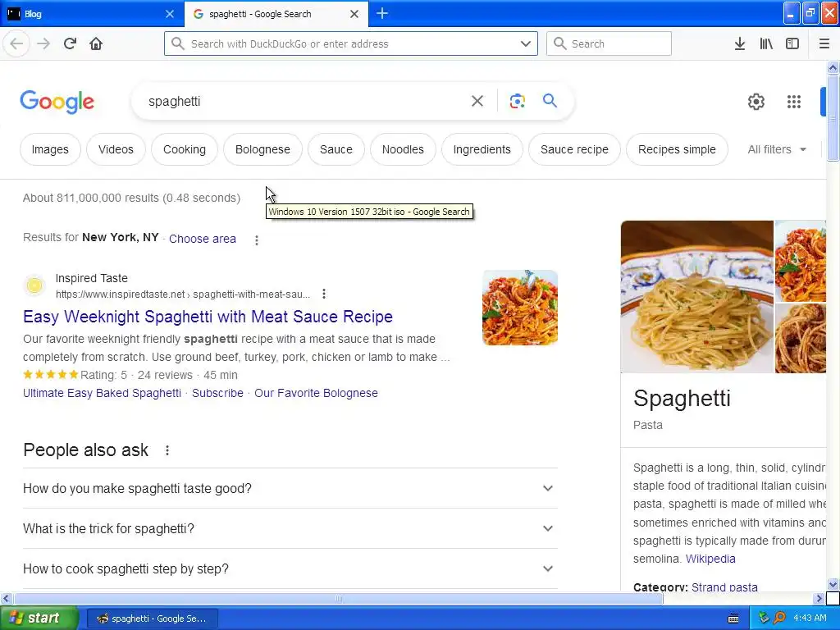Reload the page with refresh icon
The height and width of the screenshot is (630, 840).
70,43
